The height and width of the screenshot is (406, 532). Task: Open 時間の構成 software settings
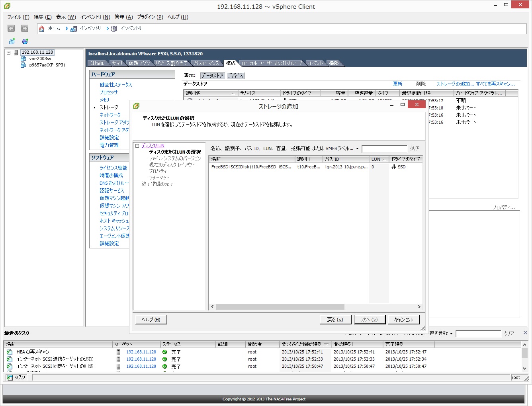pyautogui.click(x=111, y=176)
